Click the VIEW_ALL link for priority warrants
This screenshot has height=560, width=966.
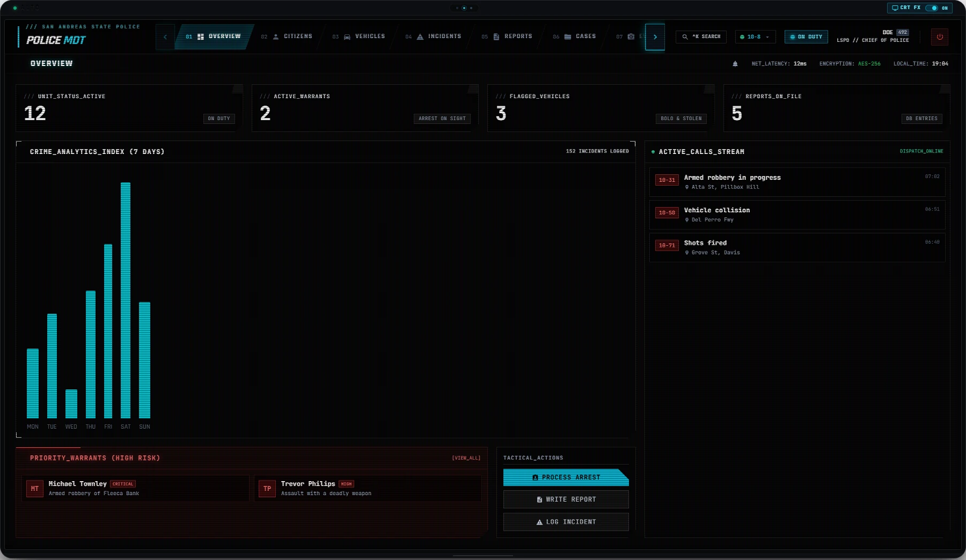pyautogui.click(x=466, y=458)
